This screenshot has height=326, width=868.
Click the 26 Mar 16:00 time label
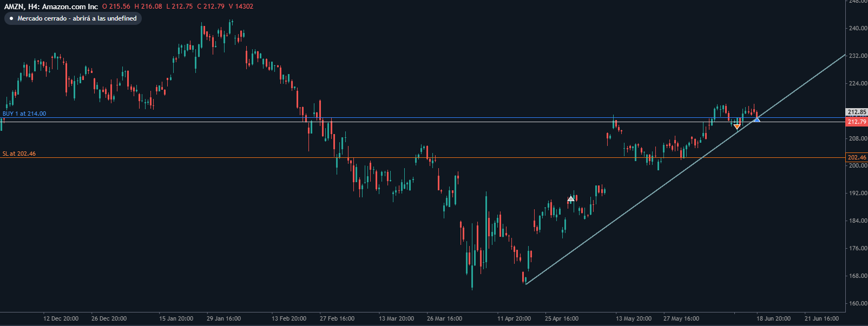[445, 318]
